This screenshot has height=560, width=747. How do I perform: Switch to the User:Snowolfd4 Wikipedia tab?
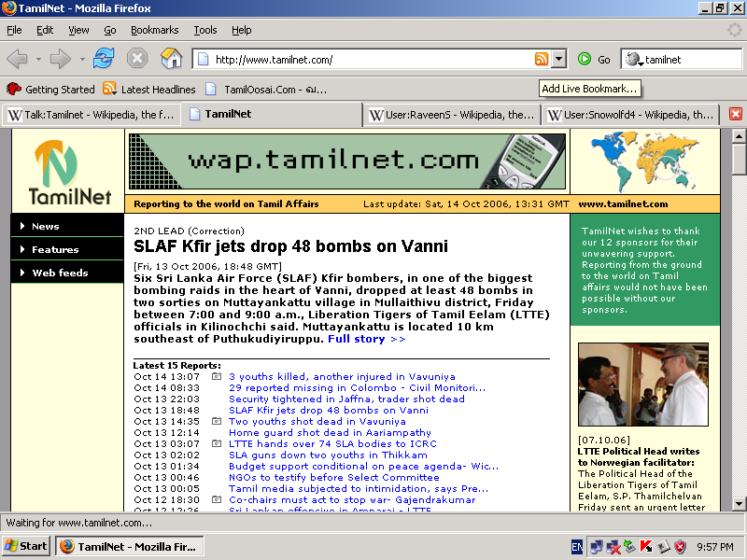(x=631, y=115)
